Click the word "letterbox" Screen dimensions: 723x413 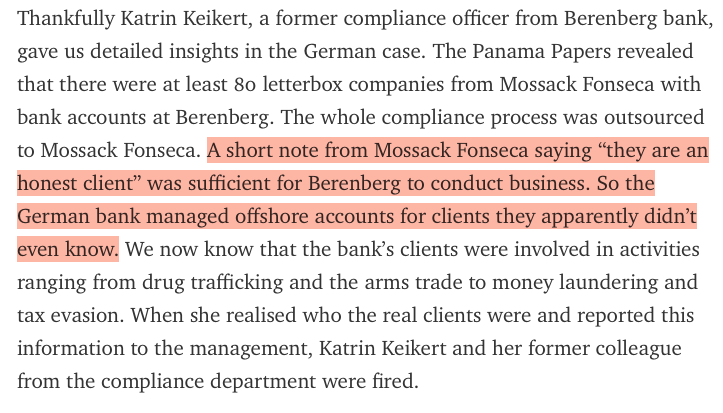pos(302,84)
